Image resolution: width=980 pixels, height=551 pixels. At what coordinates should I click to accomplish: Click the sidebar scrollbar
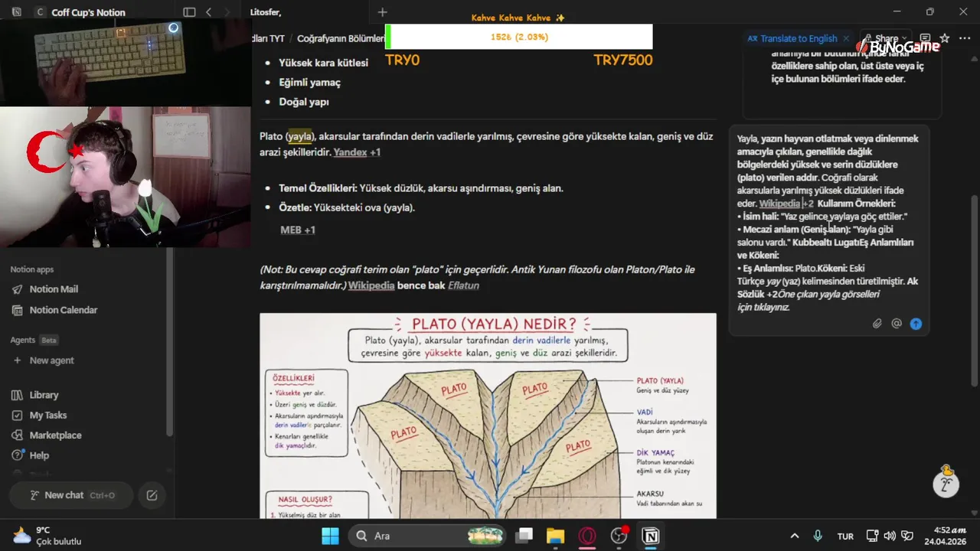[170, 341]
